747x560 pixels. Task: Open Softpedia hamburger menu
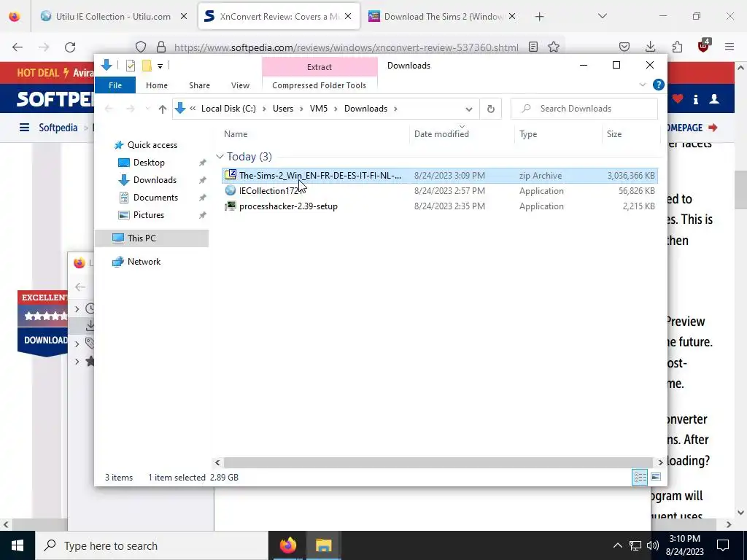[x=24, y=128]
